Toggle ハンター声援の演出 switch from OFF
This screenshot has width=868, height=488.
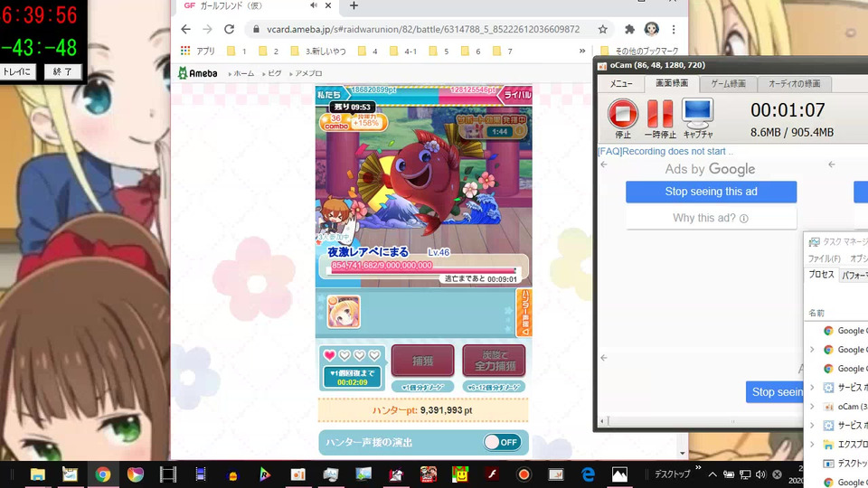point(502,442)
